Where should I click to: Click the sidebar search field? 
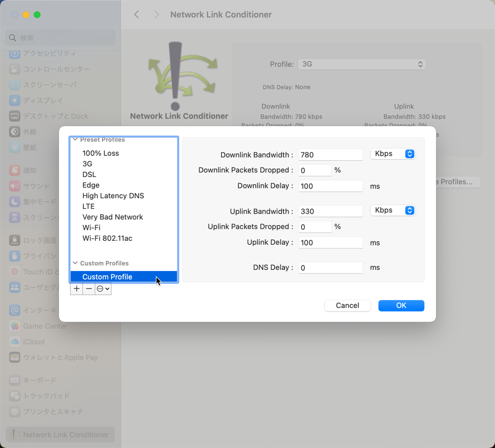click(x=60, y=38)
